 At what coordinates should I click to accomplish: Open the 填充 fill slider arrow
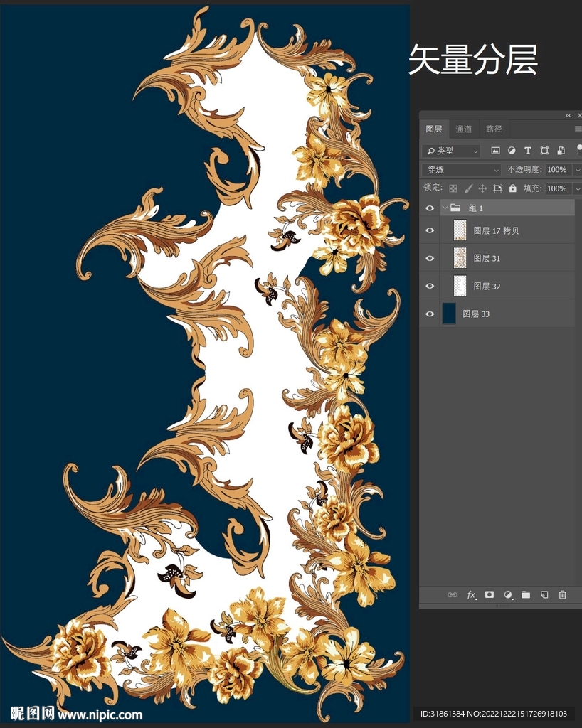[x=577, y=188]
